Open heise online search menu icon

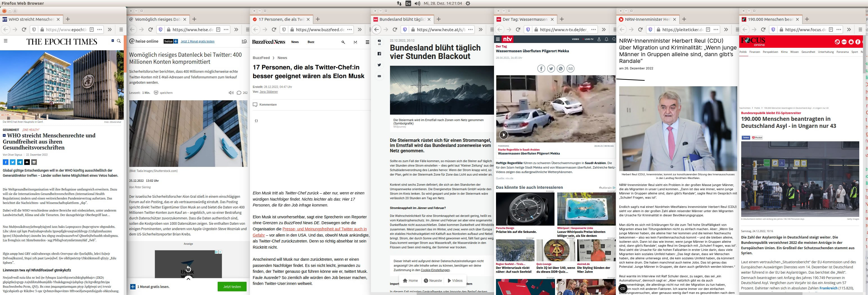coord(244,41)
